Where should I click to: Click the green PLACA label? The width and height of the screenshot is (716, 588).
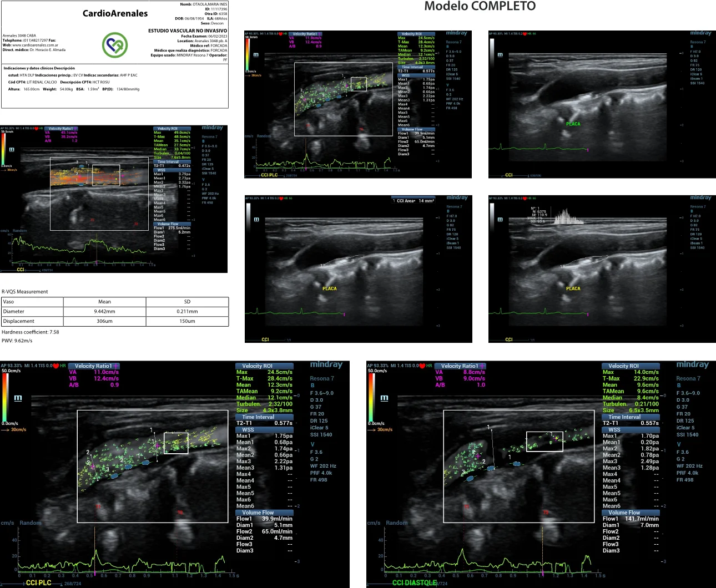(573, 124)
